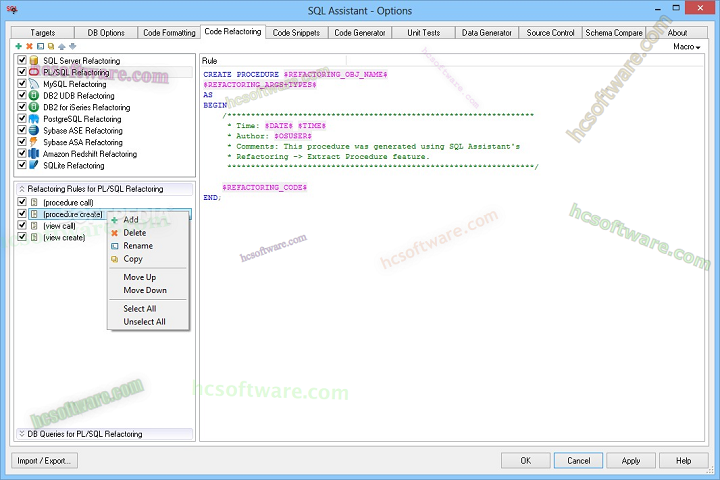Click the SQLite feather icon

[34, 165]
